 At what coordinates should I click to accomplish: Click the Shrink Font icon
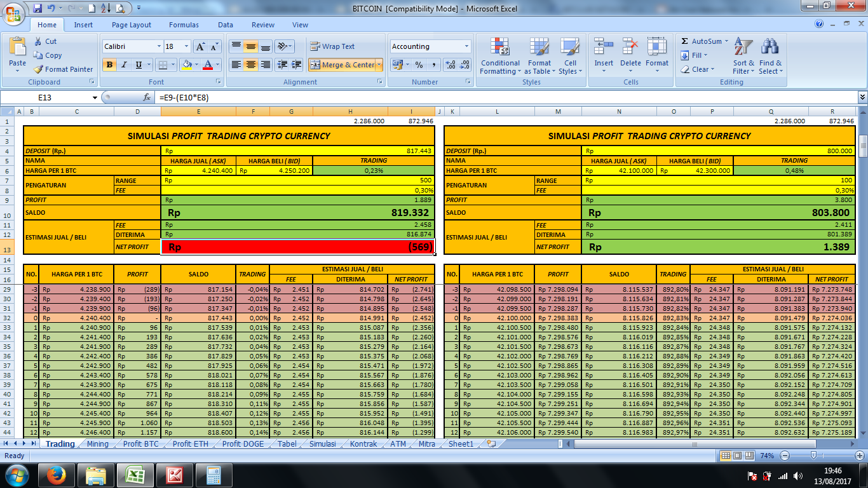pyautogui.click(x=214, y=46)
